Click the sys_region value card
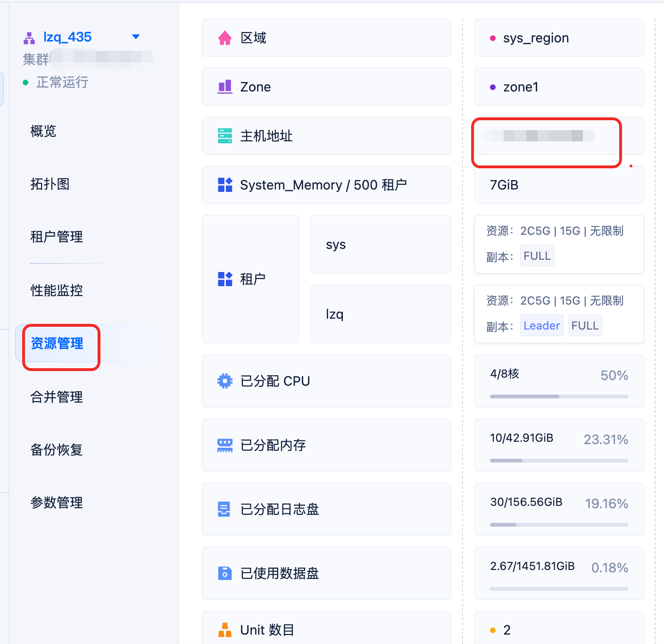 [x=559, y=38]
